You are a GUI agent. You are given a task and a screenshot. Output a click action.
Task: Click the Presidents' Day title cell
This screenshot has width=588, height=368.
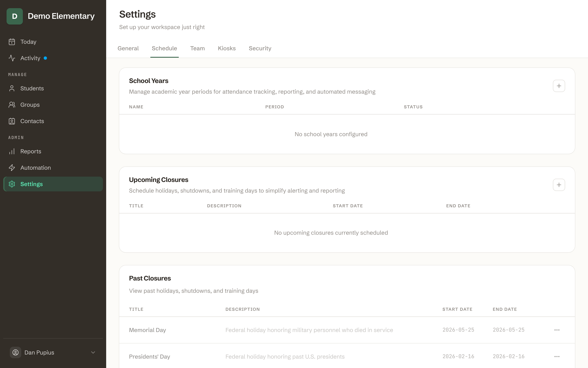click(149, 357)
